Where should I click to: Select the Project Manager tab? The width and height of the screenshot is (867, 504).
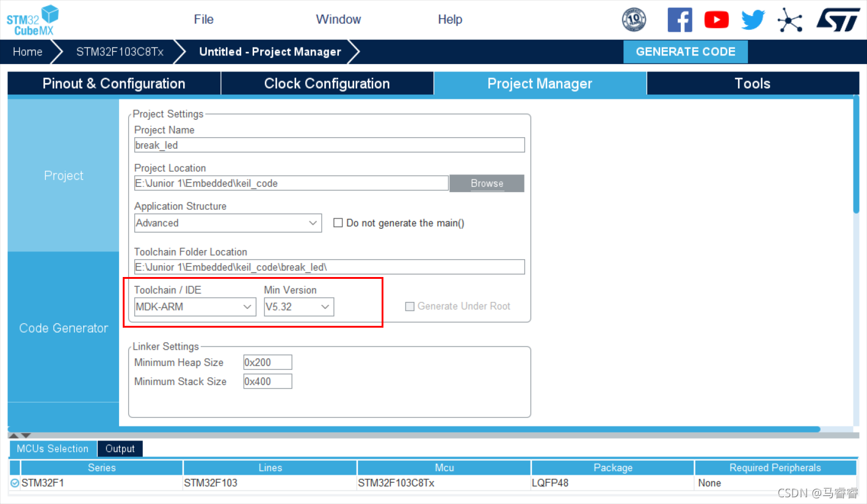click(x=540, y=84)
